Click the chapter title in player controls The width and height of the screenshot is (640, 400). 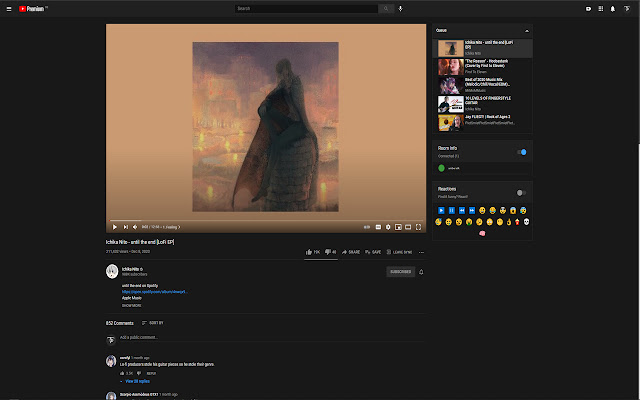coord(171,227)
